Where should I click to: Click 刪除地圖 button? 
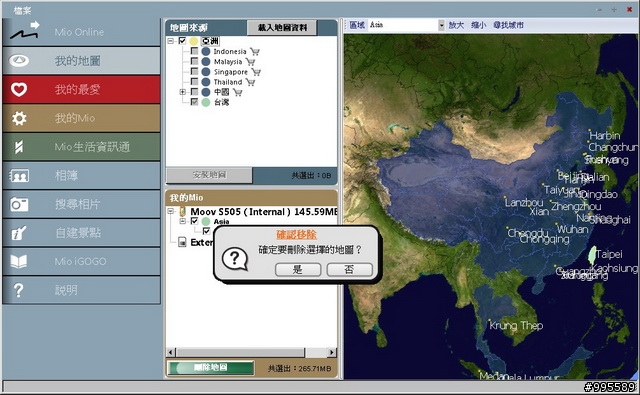point(211,368)
